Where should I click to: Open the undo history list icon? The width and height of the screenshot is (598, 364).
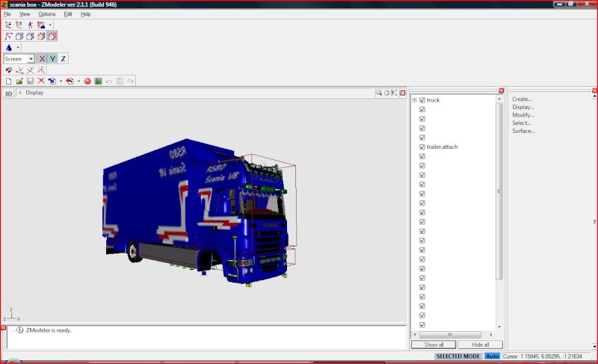[120, 81]
